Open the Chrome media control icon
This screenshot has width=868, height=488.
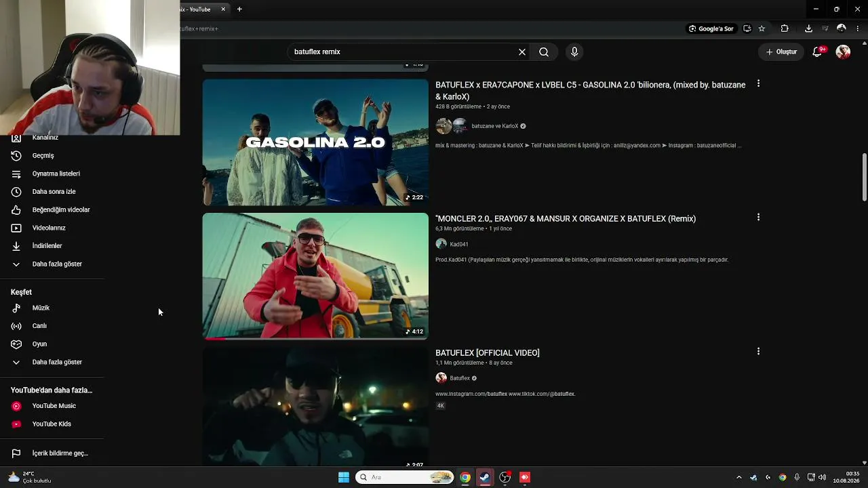click(825, 28)
